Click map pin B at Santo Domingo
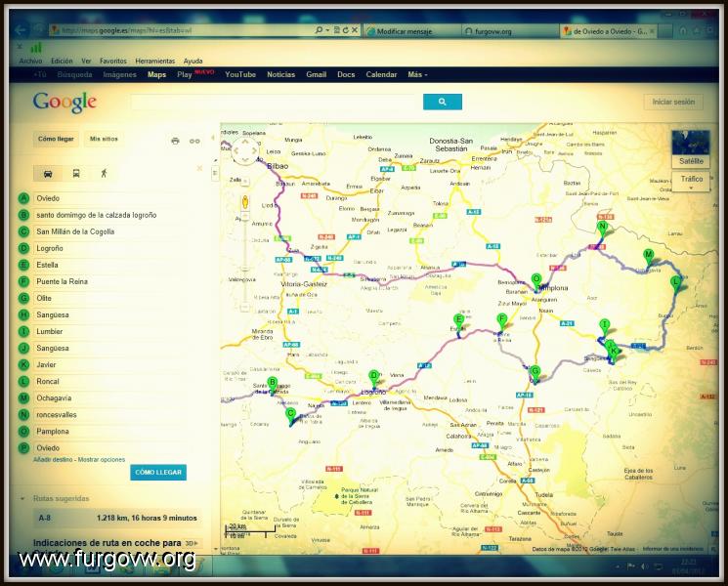Image resolution: width=728 pixels, height=586 pixels. 272,385
